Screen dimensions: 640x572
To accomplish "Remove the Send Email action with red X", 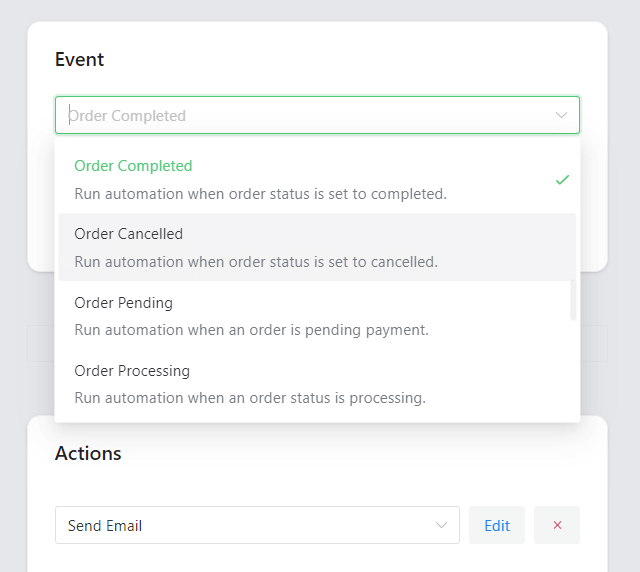I will (557, 525).
